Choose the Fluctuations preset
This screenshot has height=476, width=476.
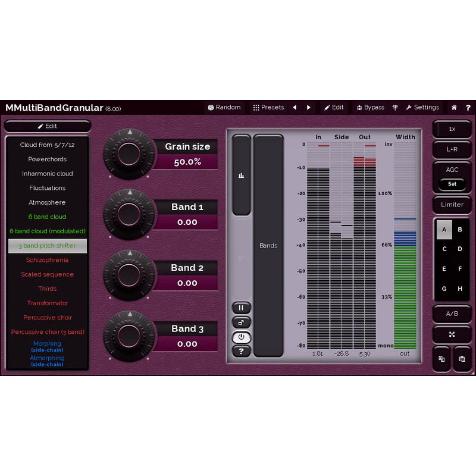click(x=48, y=188)
